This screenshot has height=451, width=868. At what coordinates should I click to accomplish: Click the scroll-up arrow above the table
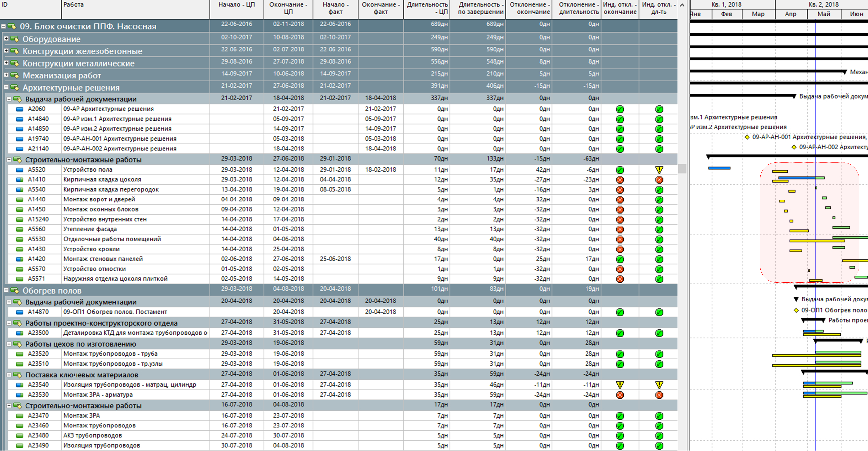(x=682, y=5)
